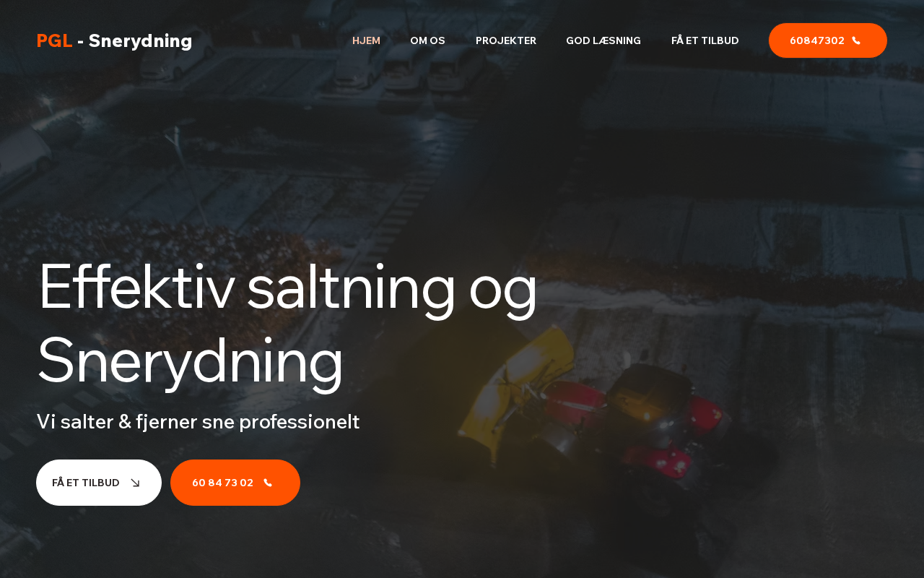Select GOD LÆSNING in the top menu

pyautogui.click(x=603, y=40)
